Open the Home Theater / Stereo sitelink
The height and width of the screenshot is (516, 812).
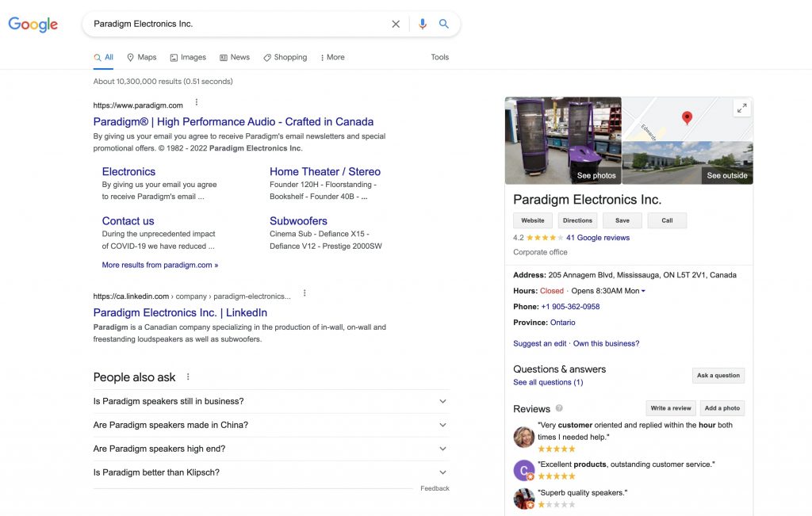point(324,172)
